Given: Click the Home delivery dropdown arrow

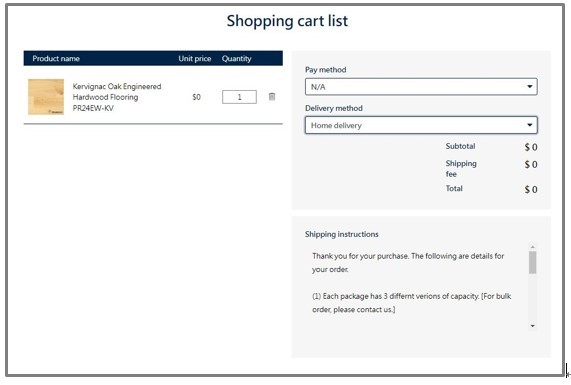Looking at the screenshot, I should (x=529, y=125).
